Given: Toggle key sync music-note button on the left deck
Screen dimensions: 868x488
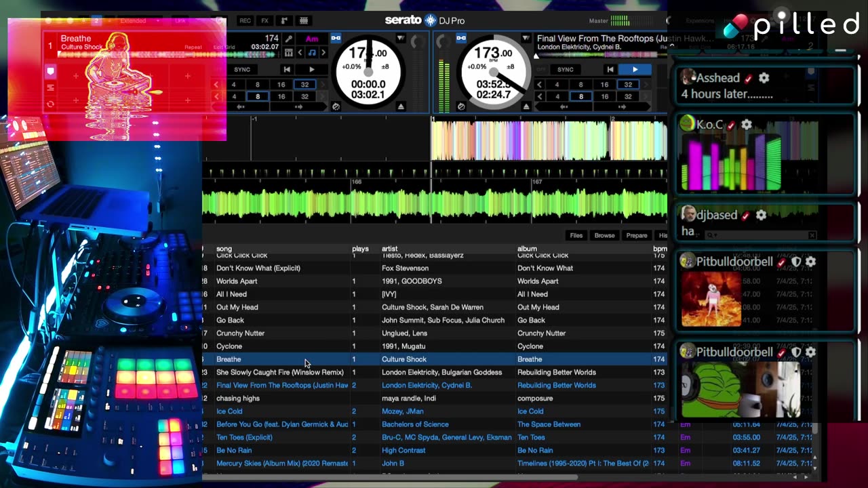Looking at the screenshot, I should 311,52.
